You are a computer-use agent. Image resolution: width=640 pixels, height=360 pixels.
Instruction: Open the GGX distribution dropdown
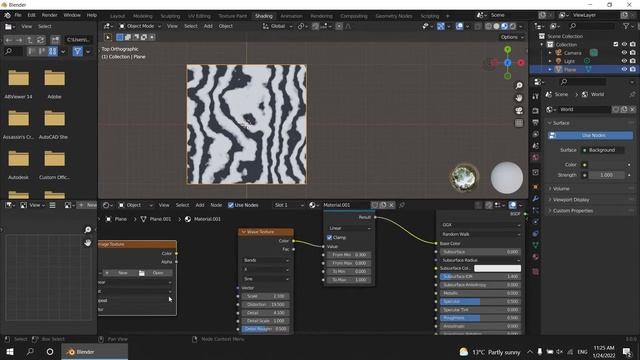click(481, 225)
